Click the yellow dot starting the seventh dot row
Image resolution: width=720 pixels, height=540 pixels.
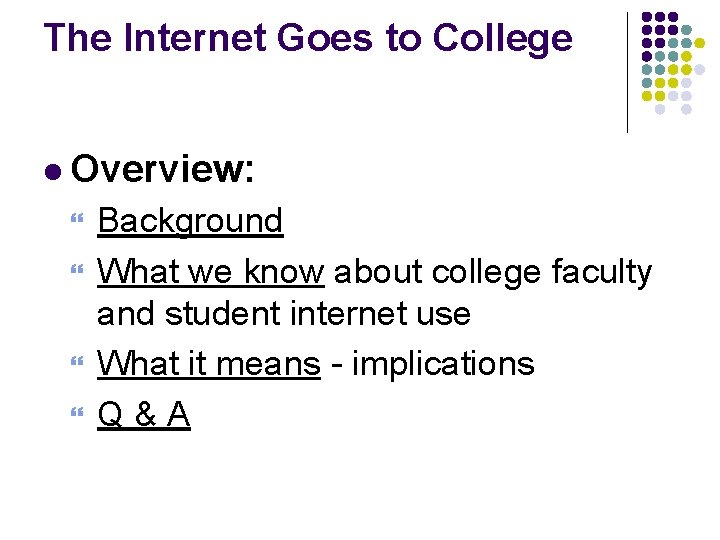pos(647,96)
